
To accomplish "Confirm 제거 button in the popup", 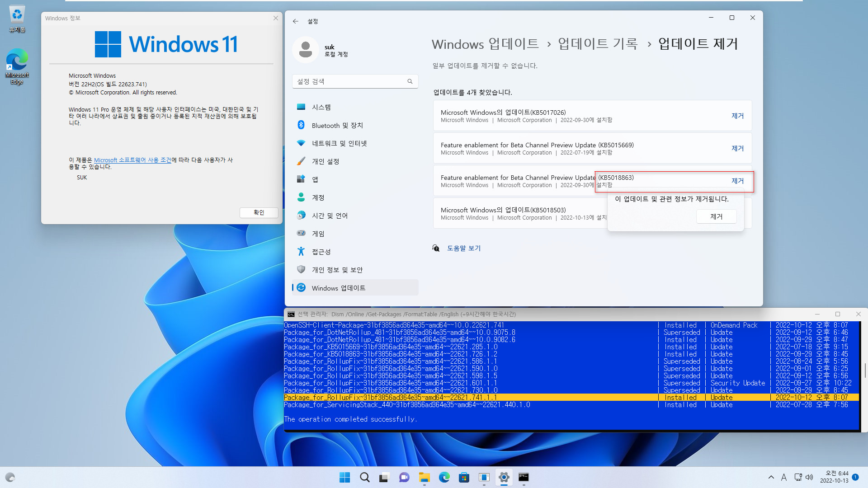I will tap(717, 216).
